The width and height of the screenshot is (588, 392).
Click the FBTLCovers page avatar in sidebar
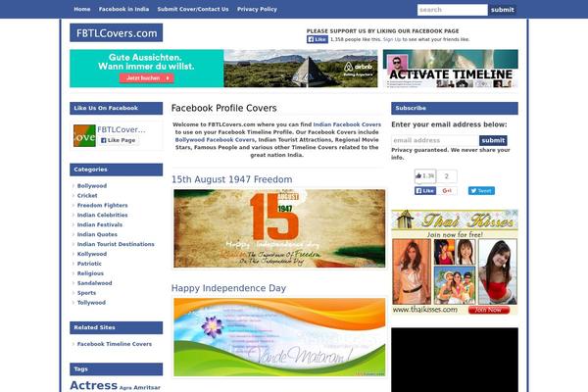pyautogui.click(x=84, y=136)
